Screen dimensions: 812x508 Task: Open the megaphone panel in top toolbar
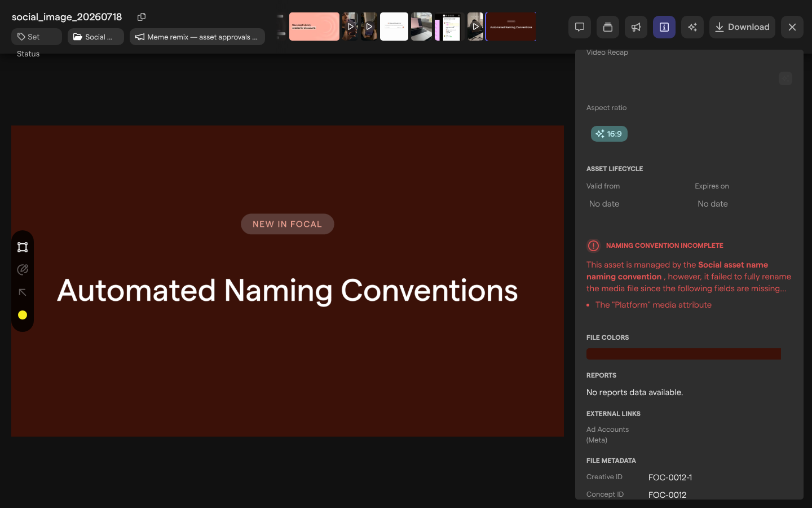(x=636, y=27)
